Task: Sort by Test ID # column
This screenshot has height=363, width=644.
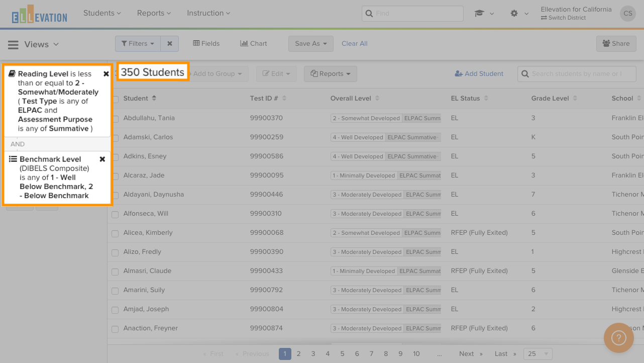Action: pyautogui.click(x=284, y=99)
